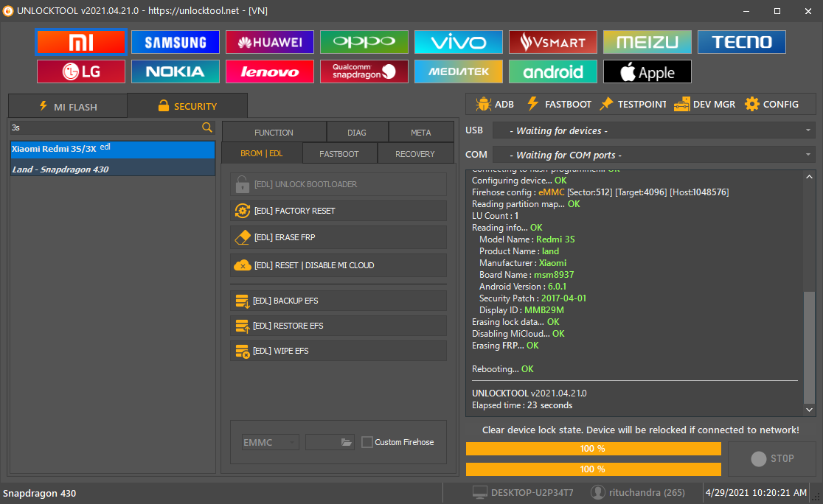The width and height of the screenshot is (823, 504).
Task: Select the Lenovo brand logo
Action: coord(270,71)
